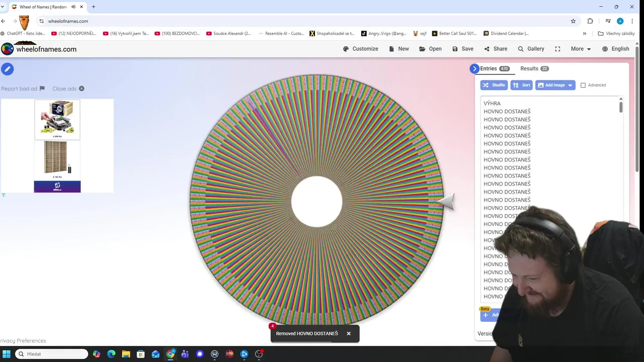Bookmark this page with the star
The height and width of the screenshot is (362, 644).
(573, 21)
